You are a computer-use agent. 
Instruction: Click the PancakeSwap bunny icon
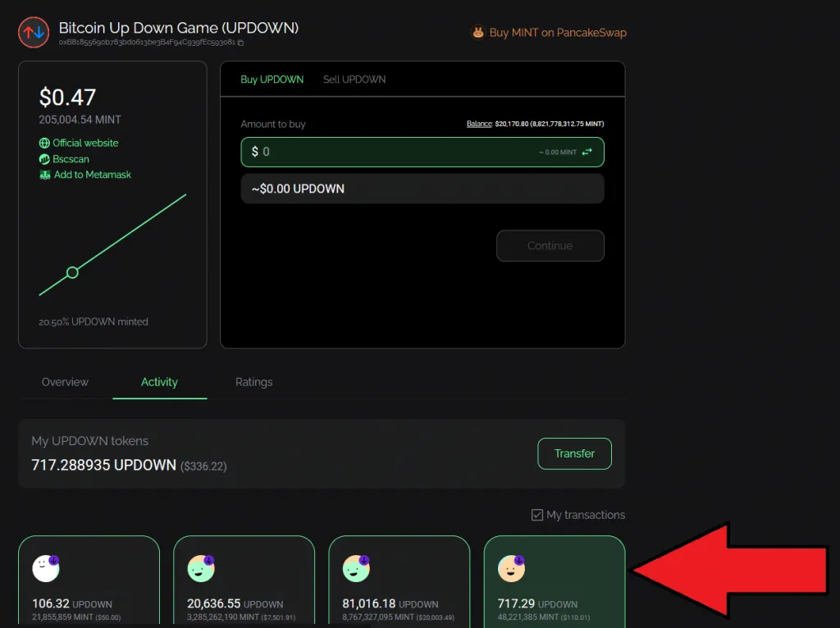478,33
